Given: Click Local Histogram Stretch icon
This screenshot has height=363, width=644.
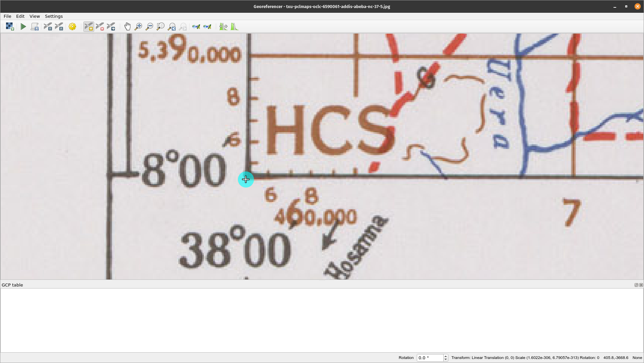Looking at the screenshot, I should [x=235, y=27].
